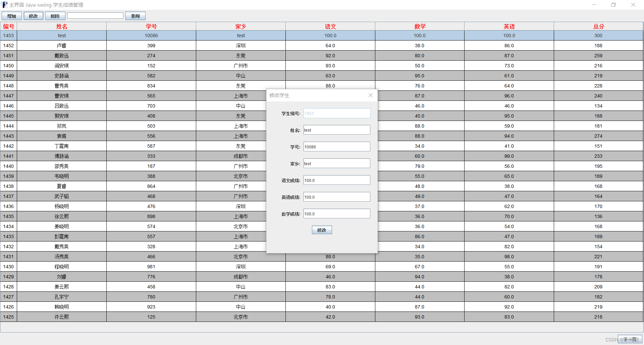
Task: Click the 家乡 cell 成都市 in row 1429
Action: [241, 277]
